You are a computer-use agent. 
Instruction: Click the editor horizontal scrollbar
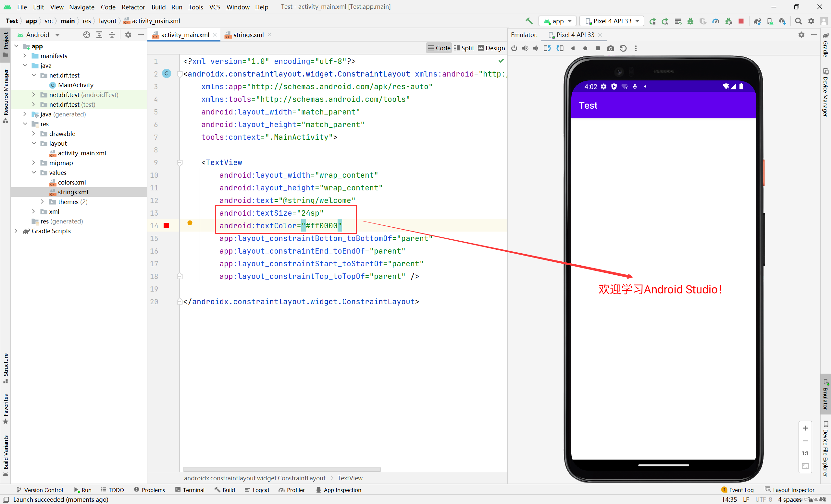tap(282, 469)
